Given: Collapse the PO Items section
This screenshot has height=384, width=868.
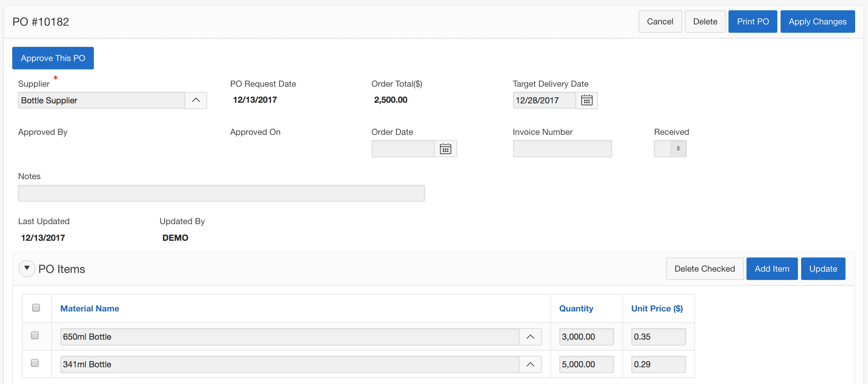Looking at the screenshot, I should coord(27,268).
